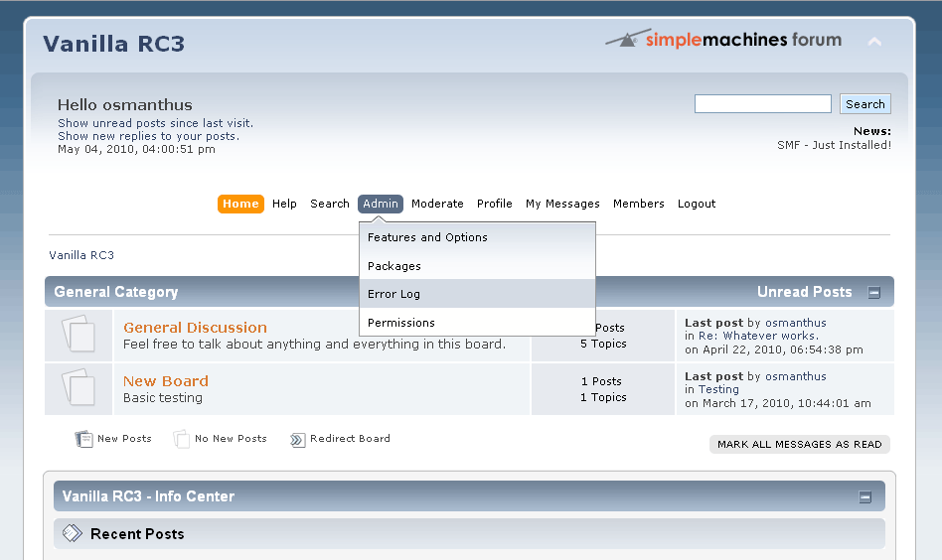The image size is (942, 560).
Task: Open the Home menu tab
Action: (x=240, y=205)
